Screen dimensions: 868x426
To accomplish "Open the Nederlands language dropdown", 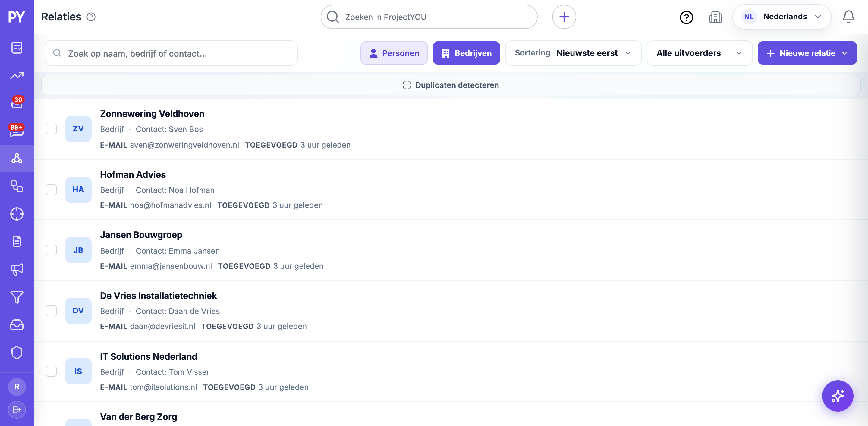I will [x=782, y=17].
